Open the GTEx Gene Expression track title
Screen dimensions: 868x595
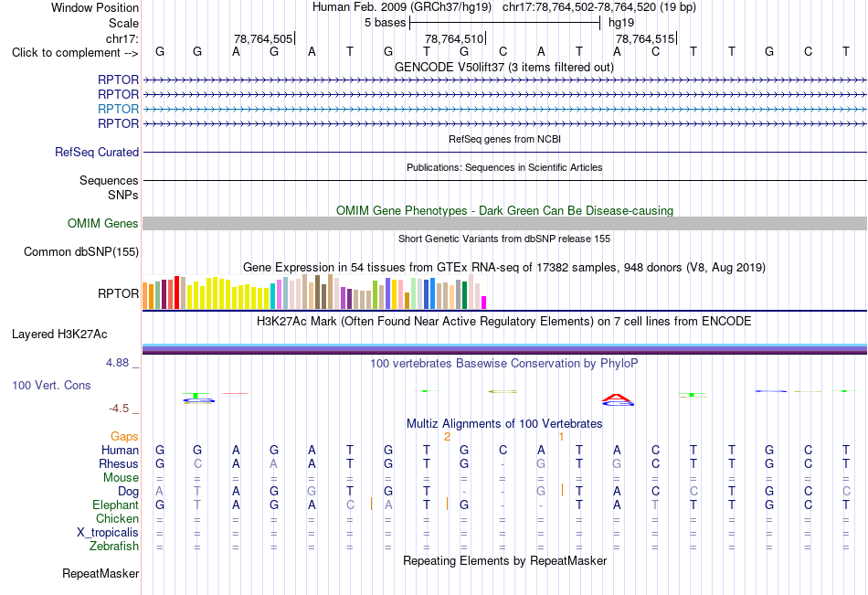click(504, 268)
